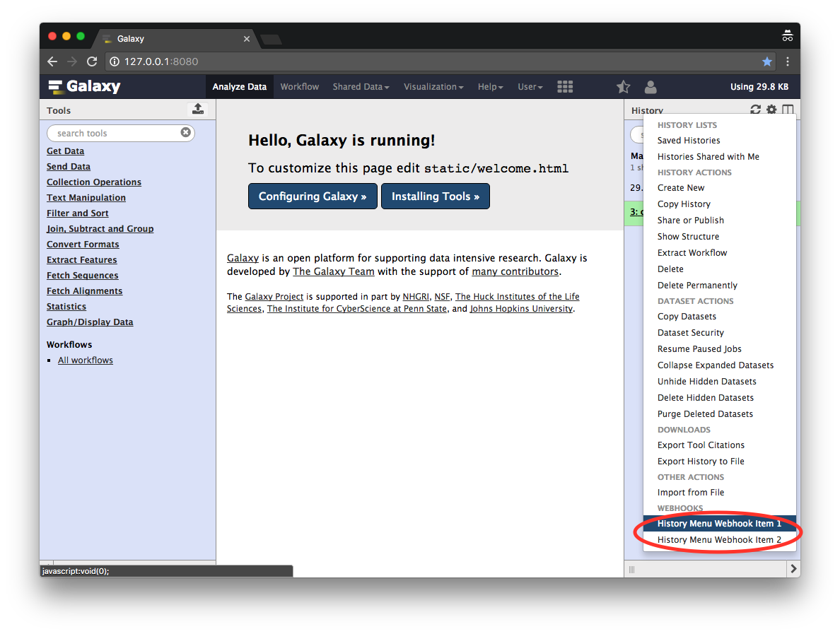This screenshot has width=840, height=634.
Task: Click the upload data icon in Tools panel
Action: 198,109
